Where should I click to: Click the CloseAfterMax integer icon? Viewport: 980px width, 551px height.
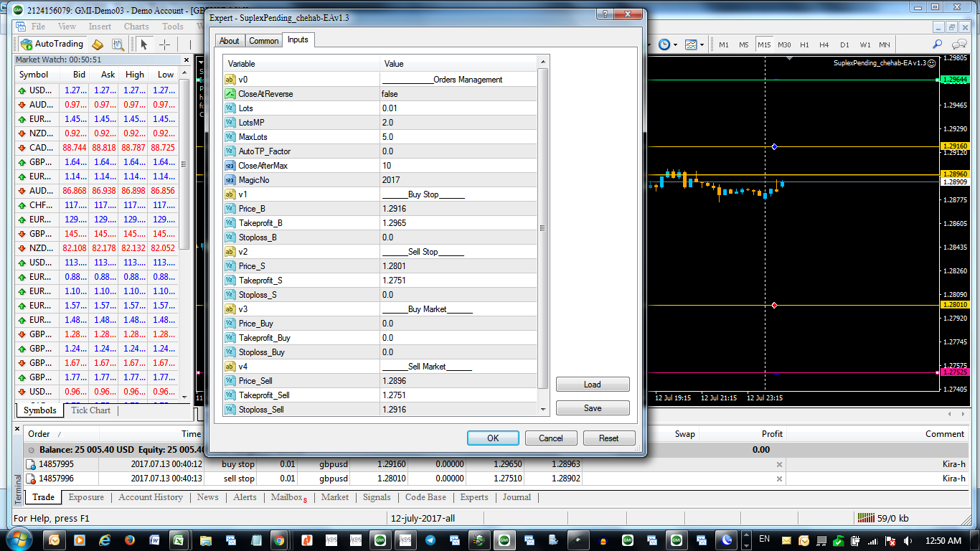click(x=230, y=166)
